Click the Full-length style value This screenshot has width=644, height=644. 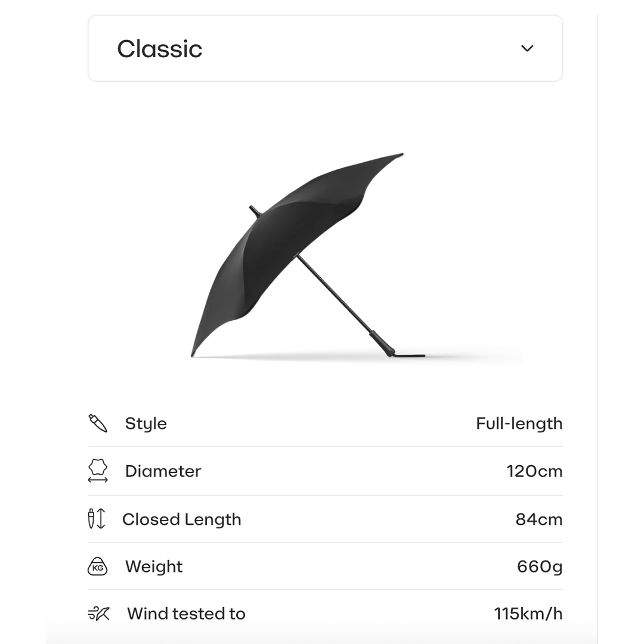tap(519, 423)
